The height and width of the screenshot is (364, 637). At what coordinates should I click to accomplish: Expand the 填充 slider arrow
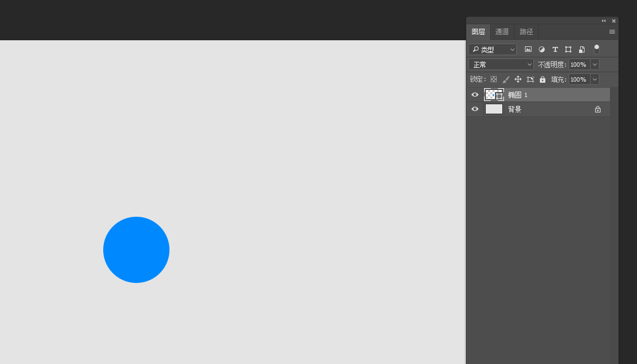(594, 79)
